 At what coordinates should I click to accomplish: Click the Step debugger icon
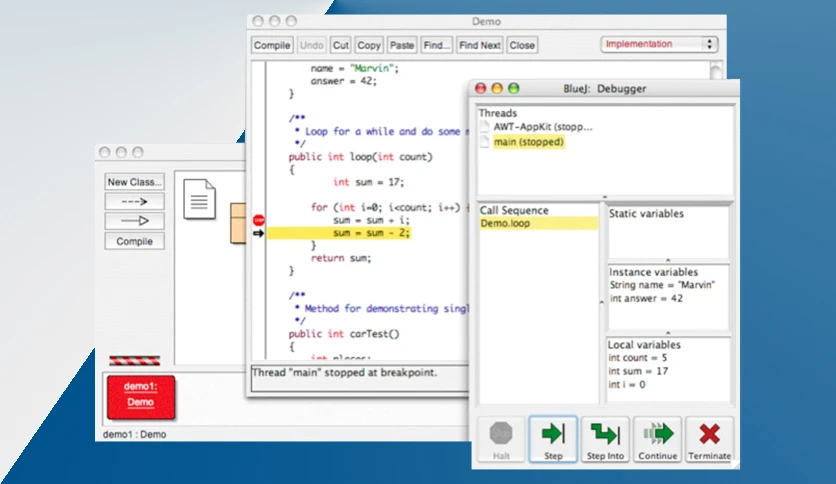coord(553,433)
